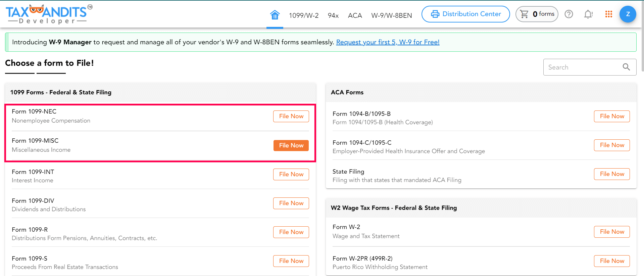Open the W-9/W-8BEN menu
Image resolution: width=644 pixels, height=276 pixels.
pos(391,15)
